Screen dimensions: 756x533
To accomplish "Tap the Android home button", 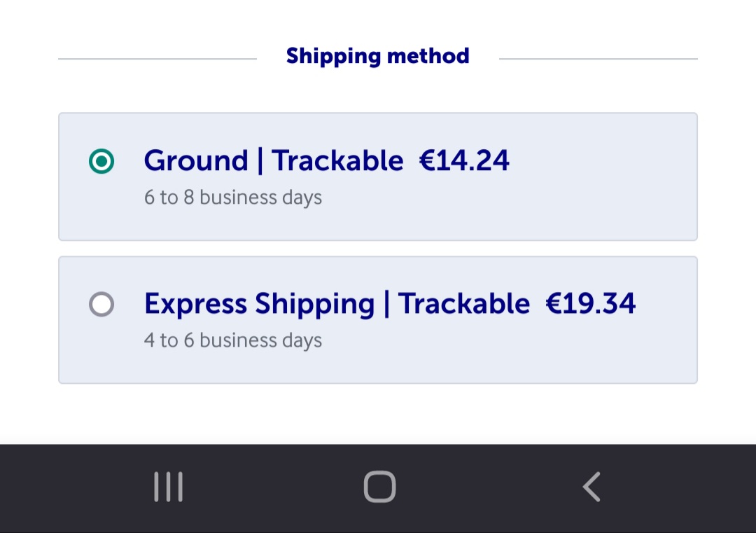I will (x=379, y=487).
